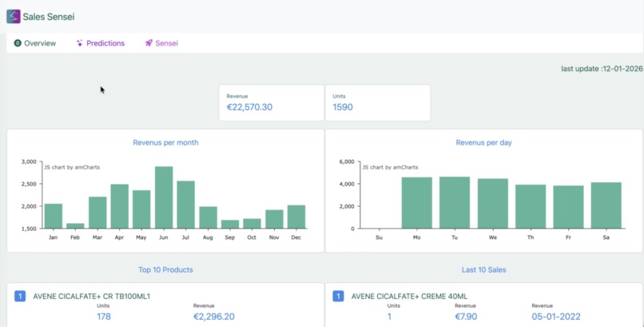Click the Revenus per month chart title
This screenshot has width=644, height=327.
click(165, 142)
